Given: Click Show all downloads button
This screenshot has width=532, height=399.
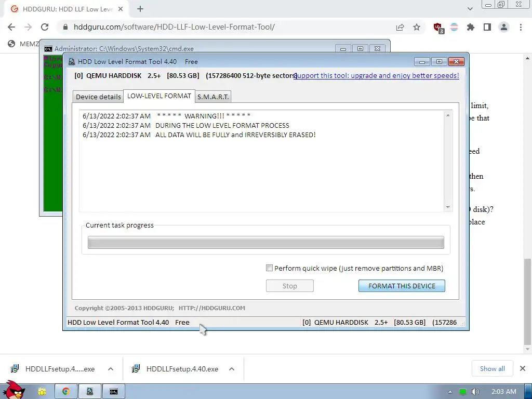Looking at the screenshot, I should tap(493, 368).
